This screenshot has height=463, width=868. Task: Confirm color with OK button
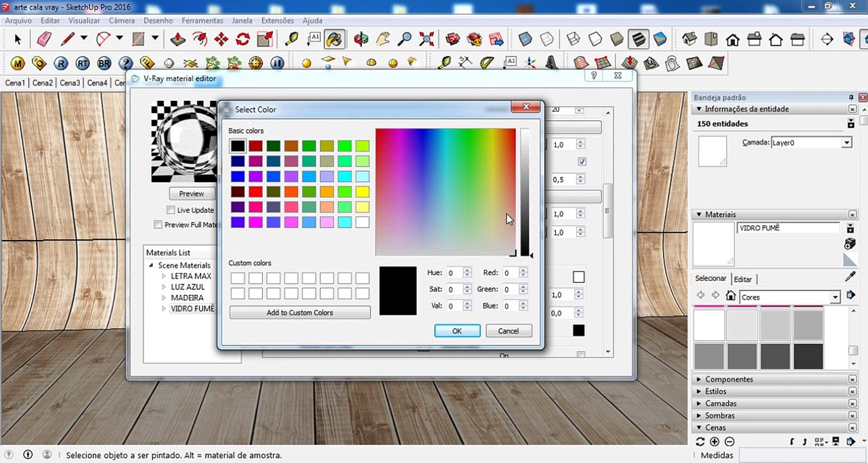click(457, 331)
